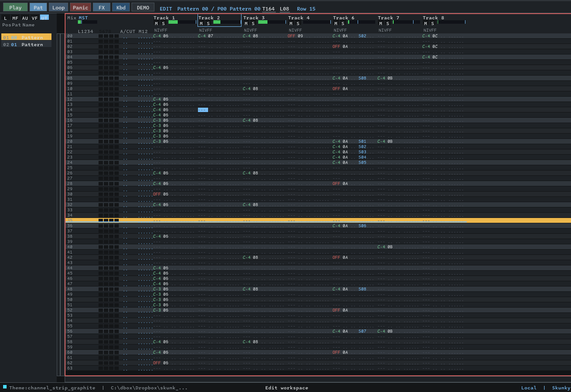Click row number 35 in highlighted row

[x=70, y=221]
